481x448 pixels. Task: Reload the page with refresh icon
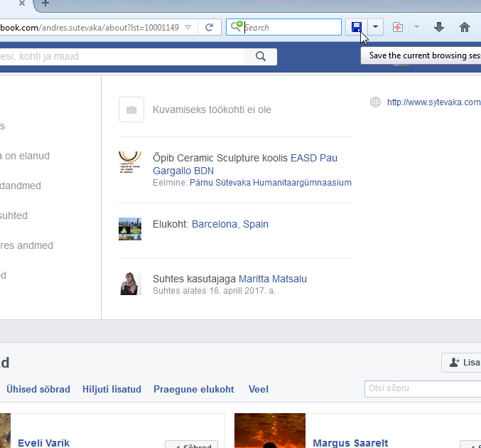209,28
